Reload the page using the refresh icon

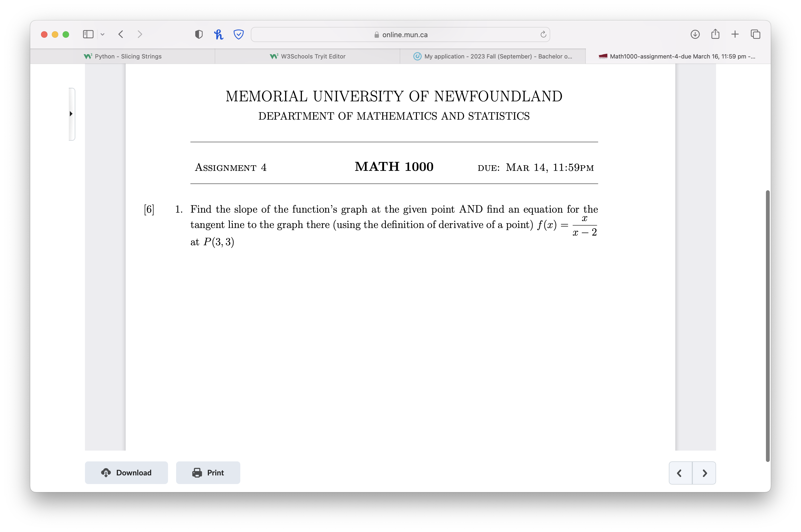[543, 34]
